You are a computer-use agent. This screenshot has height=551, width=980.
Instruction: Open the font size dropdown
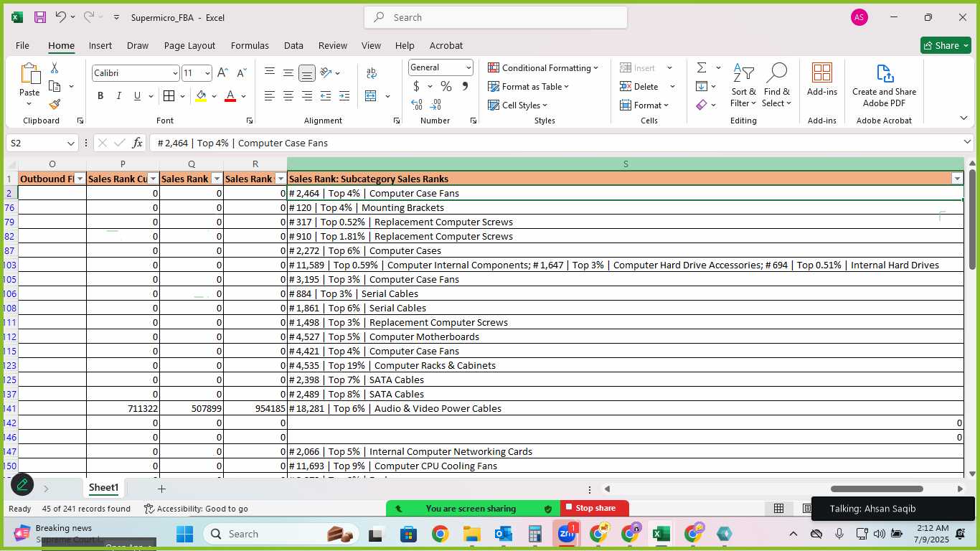(207, 73)
